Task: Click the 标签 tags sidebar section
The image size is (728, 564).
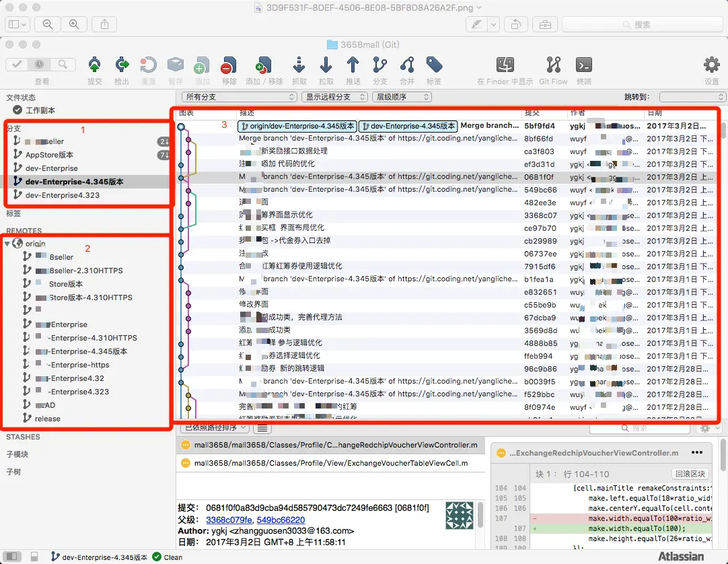Action: coord(13,213)
